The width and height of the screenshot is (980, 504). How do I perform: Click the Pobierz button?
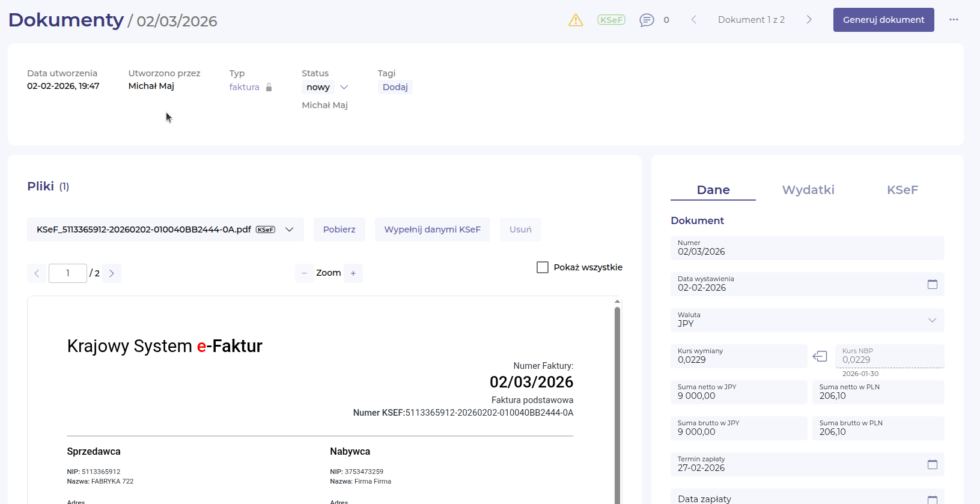click(x=339, y=229)
